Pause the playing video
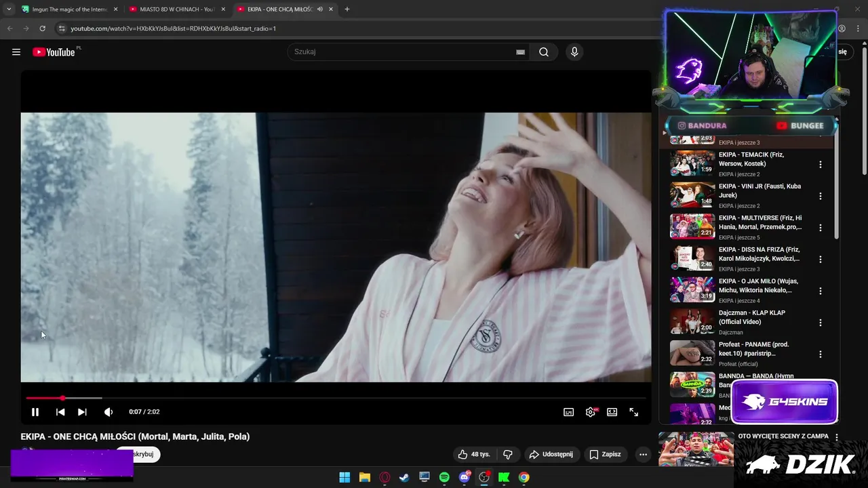This screenshot has width=868, height=488. coord(35,412)
